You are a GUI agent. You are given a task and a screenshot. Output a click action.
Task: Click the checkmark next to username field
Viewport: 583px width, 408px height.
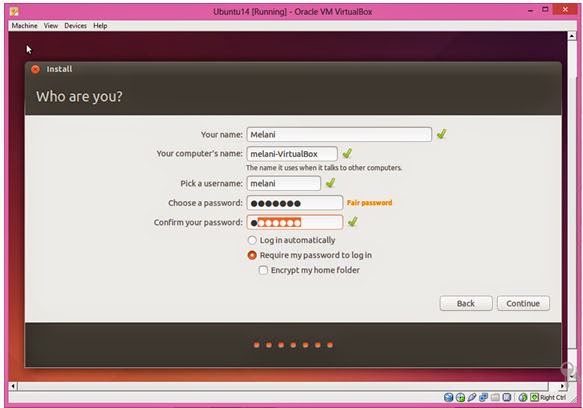pyautogui.click(x=330, y=183)
